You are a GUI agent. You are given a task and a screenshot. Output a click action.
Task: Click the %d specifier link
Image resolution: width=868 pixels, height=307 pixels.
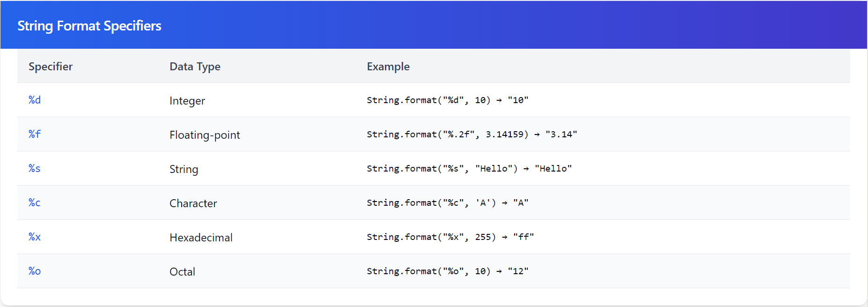click(35, 100)
